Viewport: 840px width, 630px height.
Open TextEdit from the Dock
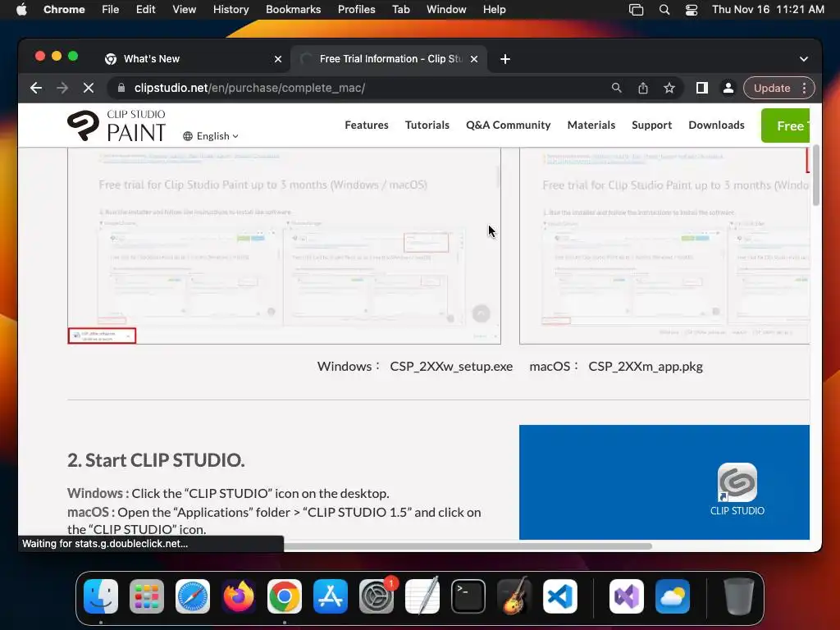422,596
